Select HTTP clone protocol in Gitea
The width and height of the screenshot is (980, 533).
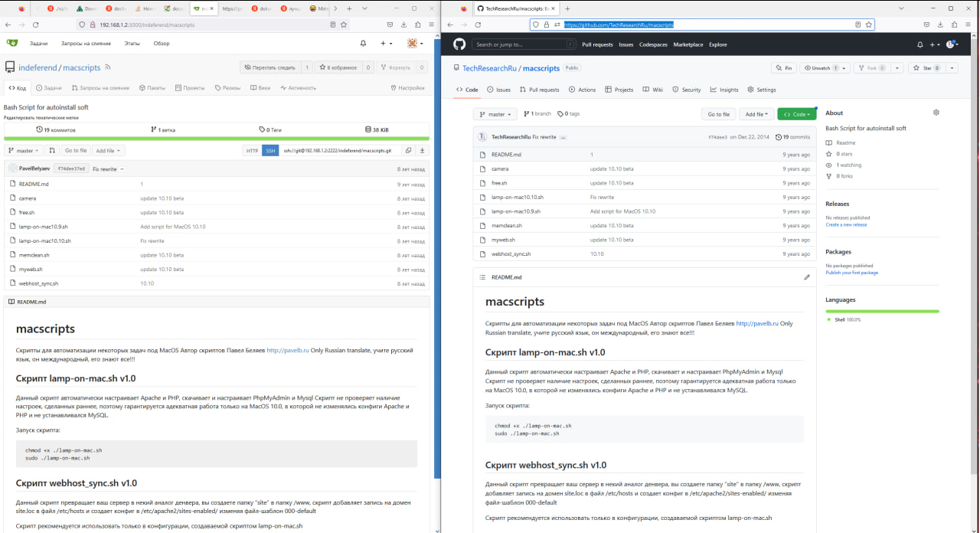point(252,151)
